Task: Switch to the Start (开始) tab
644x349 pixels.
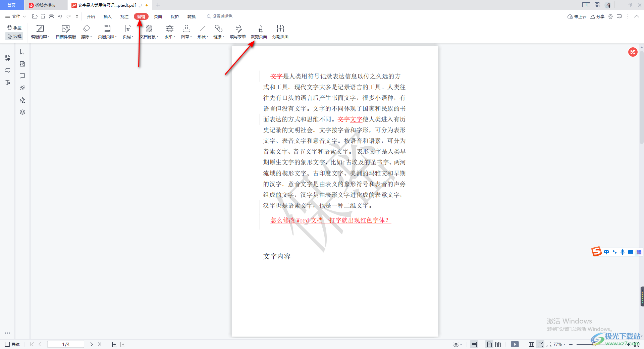Action: (x=91, y=16)
